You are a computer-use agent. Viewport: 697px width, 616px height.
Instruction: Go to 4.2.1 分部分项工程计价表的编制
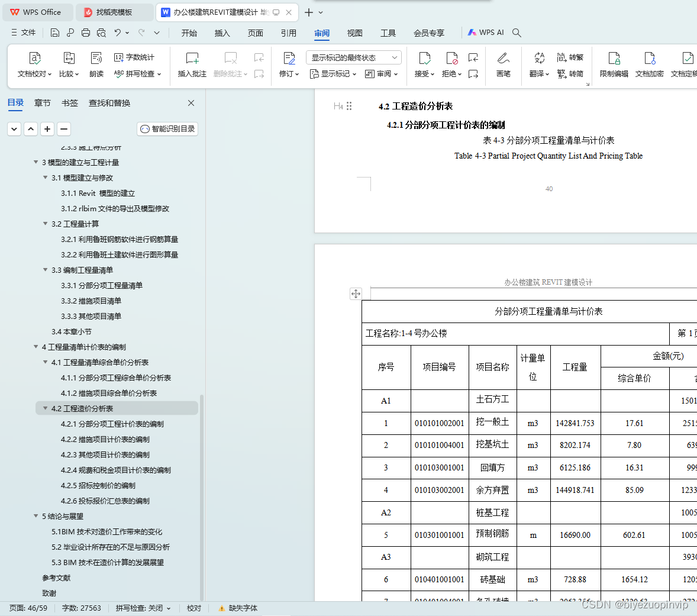(112, 424)
